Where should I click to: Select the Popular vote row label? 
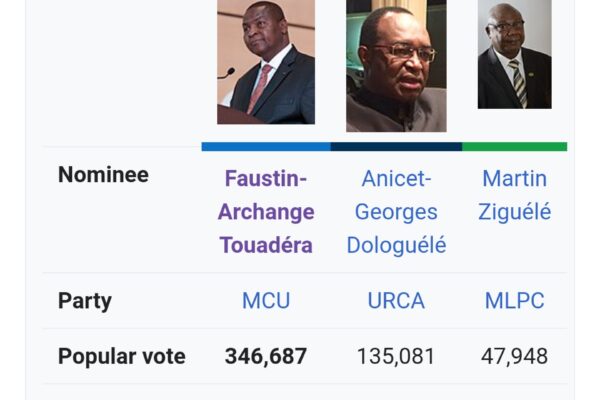pos(122,357)
